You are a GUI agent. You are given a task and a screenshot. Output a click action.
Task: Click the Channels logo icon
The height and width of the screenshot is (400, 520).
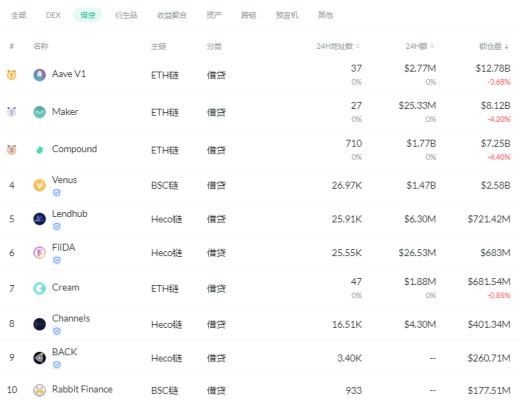[39, 324]
